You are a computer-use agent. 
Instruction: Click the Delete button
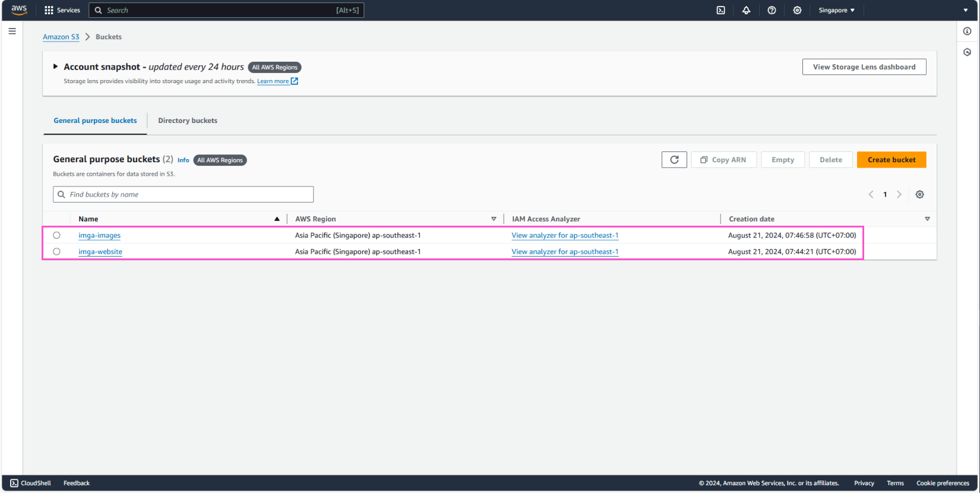point(831,160)
